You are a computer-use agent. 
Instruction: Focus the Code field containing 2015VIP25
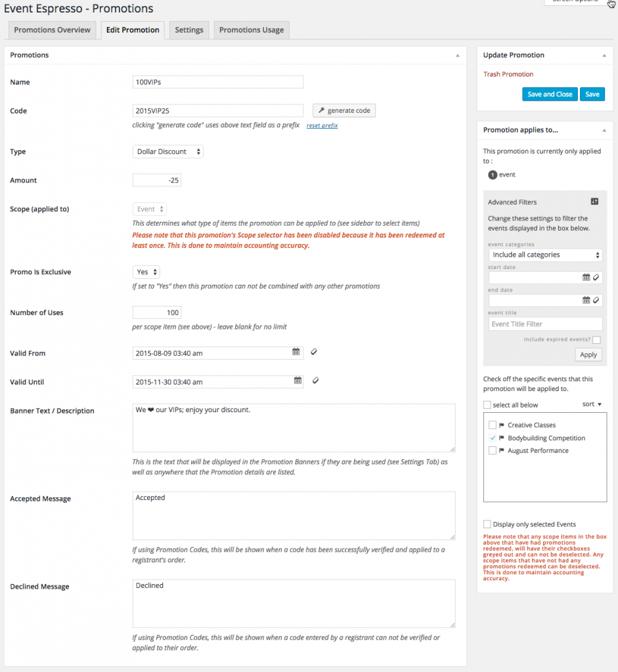tap(218, 110)
